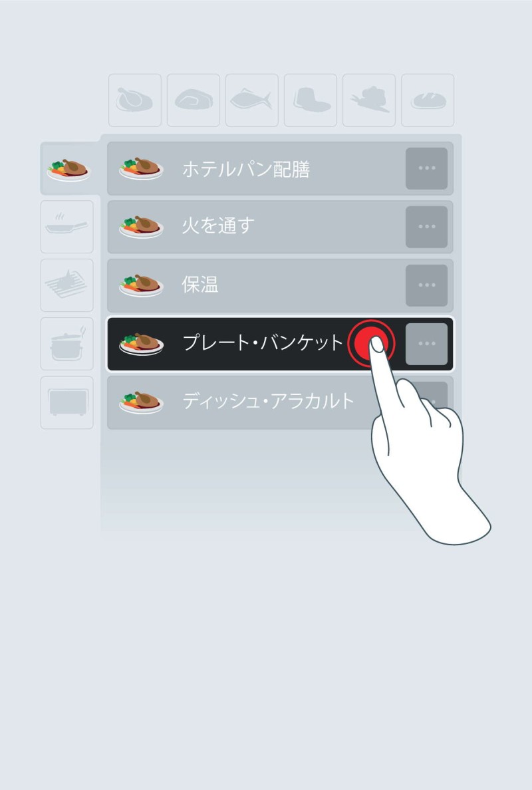Open more options for 保温
Image resolution: width=532 pixels, height=790 pixels.
[x=427, y=285]
